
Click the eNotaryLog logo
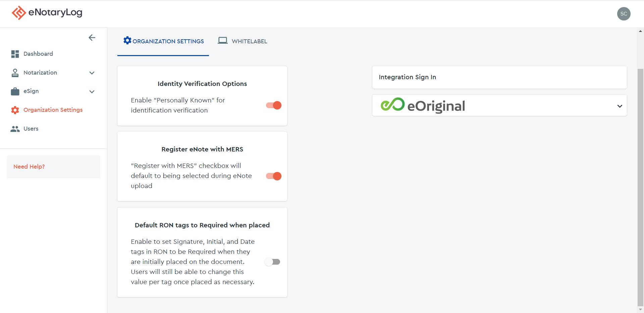point(47,13)
